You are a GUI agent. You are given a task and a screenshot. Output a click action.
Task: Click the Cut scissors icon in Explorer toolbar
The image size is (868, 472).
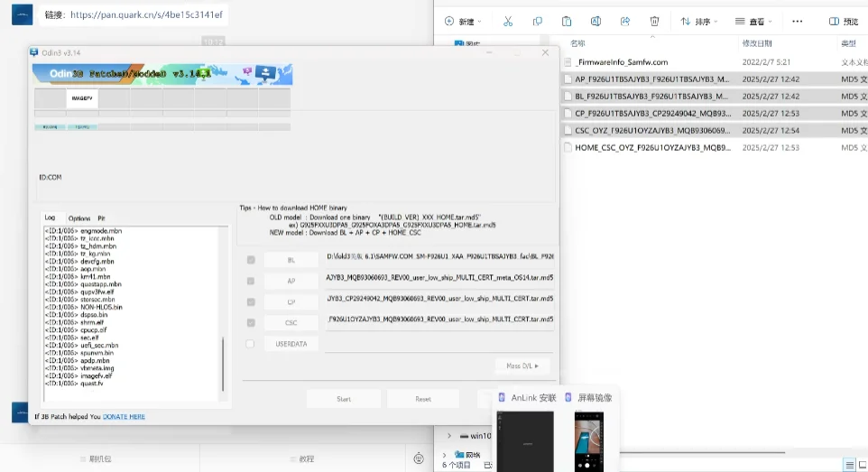click(508, 22)
